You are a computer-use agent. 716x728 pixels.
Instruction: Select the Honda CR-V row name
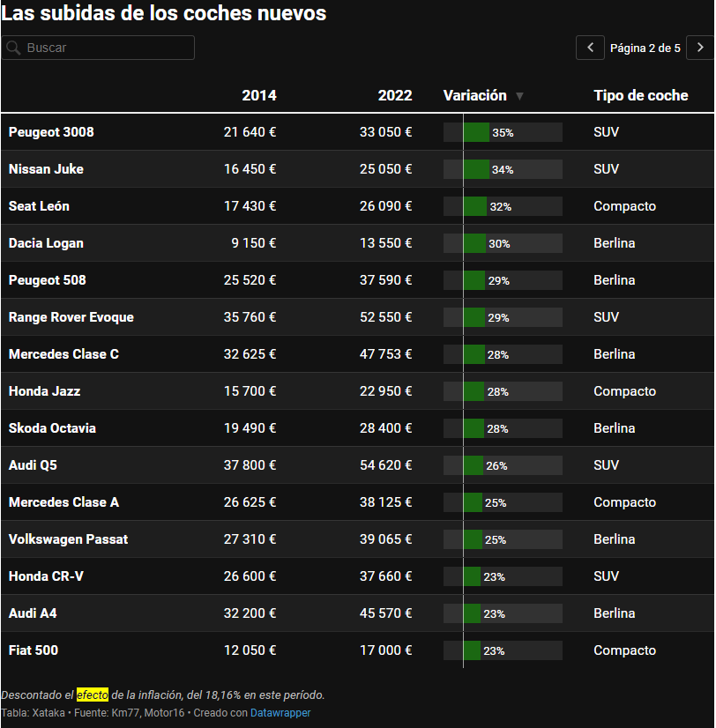(x=46, y=576)
